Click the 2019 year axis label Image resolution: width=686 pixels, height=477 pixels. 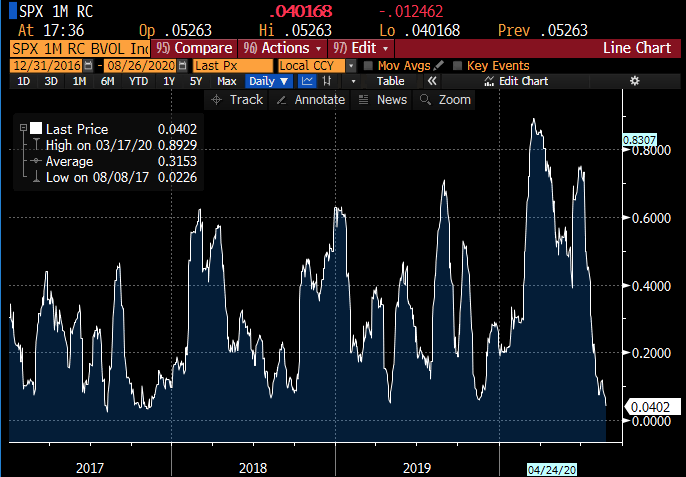coord(416,468)
